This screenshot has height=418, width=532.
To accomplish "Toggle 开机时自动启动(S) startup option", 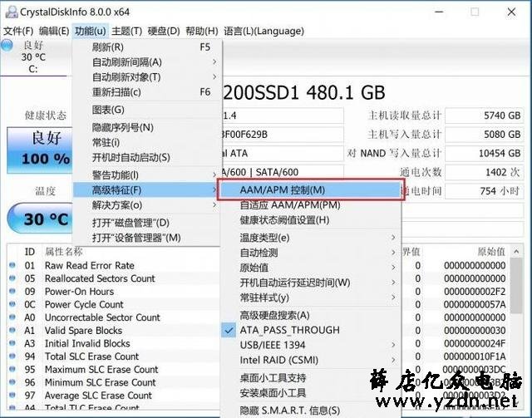I will point(147,157).
